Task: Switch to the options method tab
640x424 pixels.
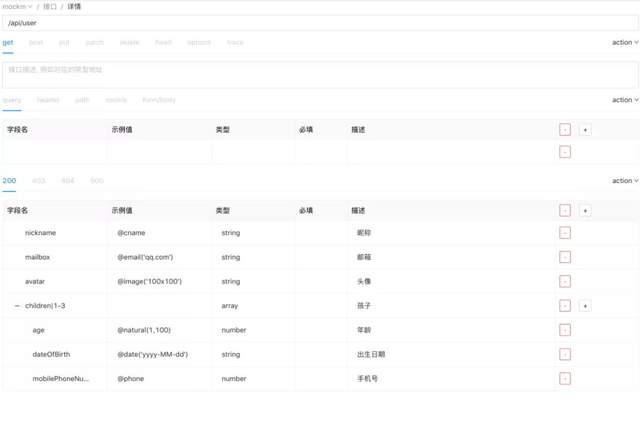Action: pyautogui.click(x=199, y=42)
